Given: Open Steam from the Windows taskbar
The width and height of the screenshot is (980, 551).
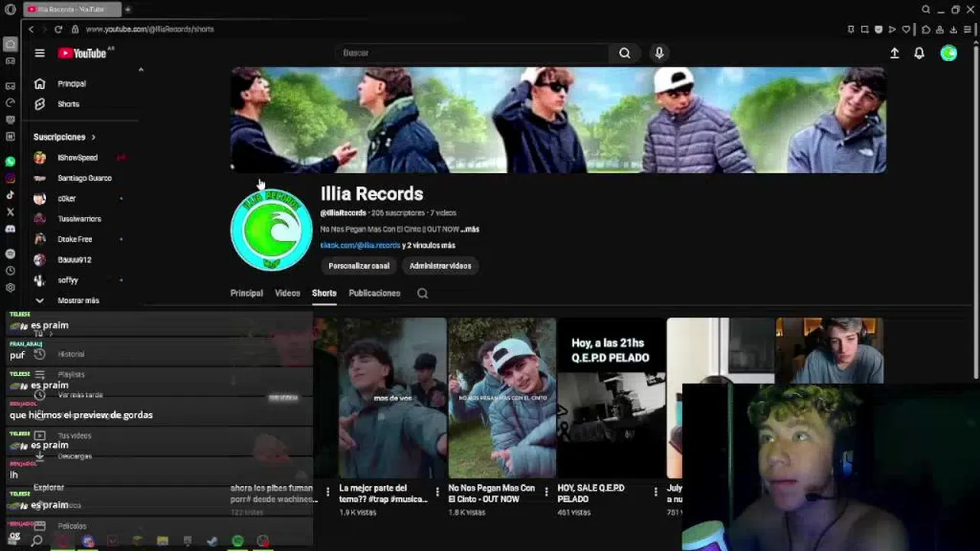Looking at the screenshot, I should (212, 541).
